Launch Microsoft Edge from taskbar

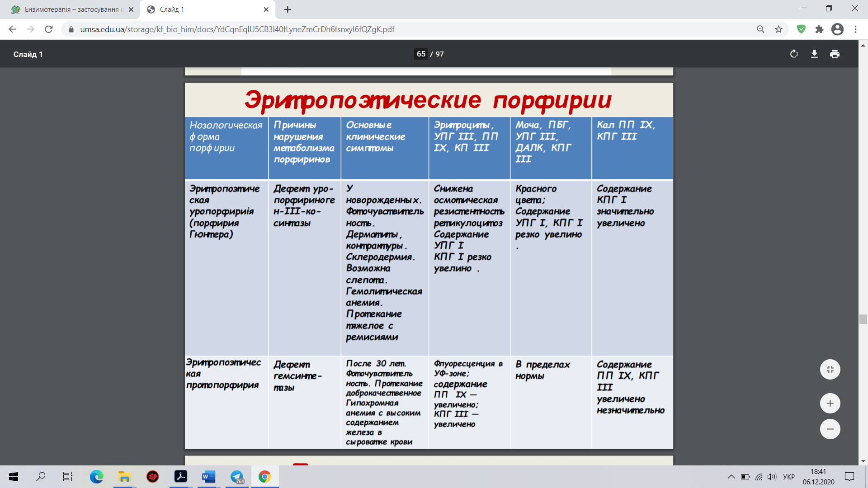pos(96,477)
